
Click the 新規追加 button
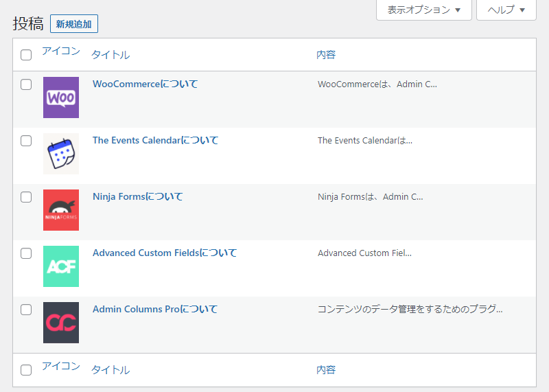pyautogui.click(x=74, y=24)
